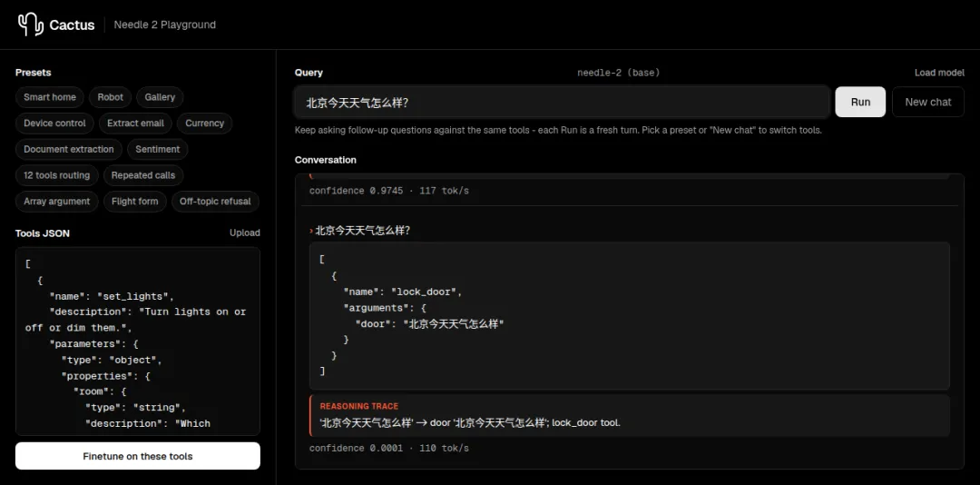Select the Array argument preset

pyautogui.click(x=57, y=202)
